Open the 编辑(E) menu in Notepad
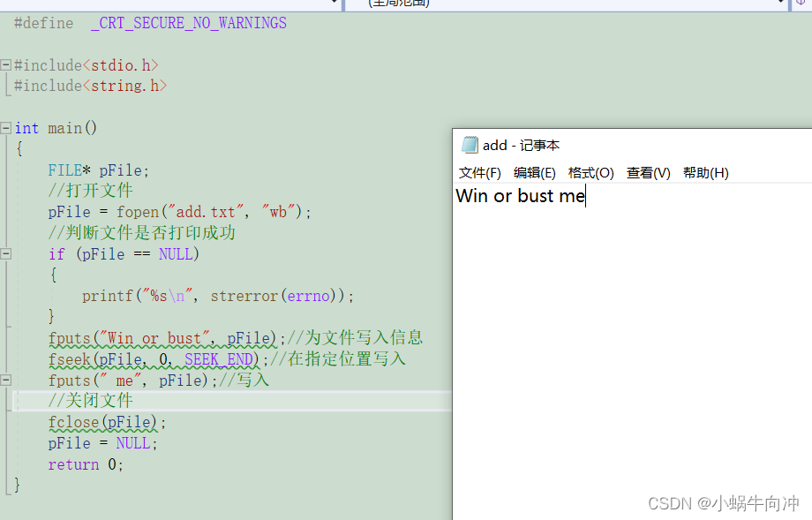812x520 pixels. coord(534,173)
